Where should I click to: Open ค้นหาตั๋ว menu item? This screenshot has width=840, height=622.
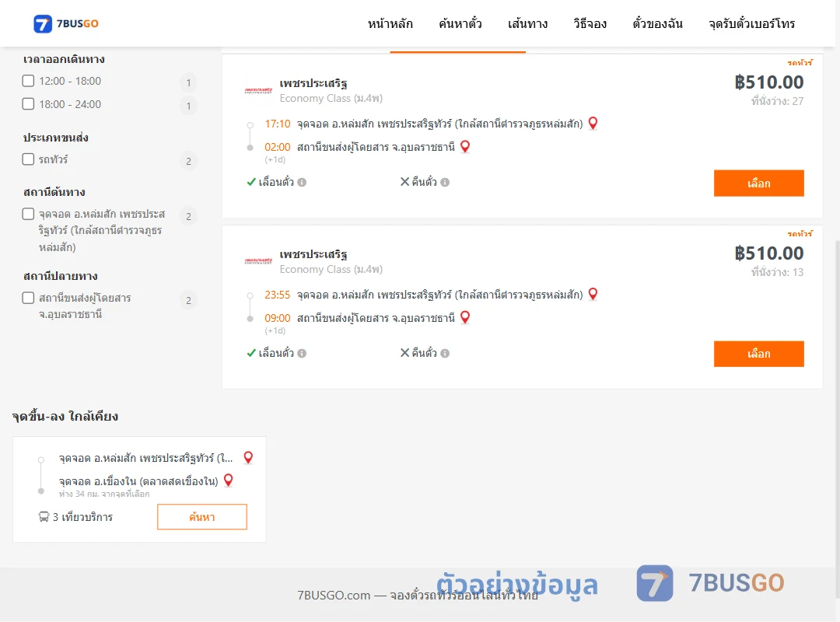tap(460, 23)
